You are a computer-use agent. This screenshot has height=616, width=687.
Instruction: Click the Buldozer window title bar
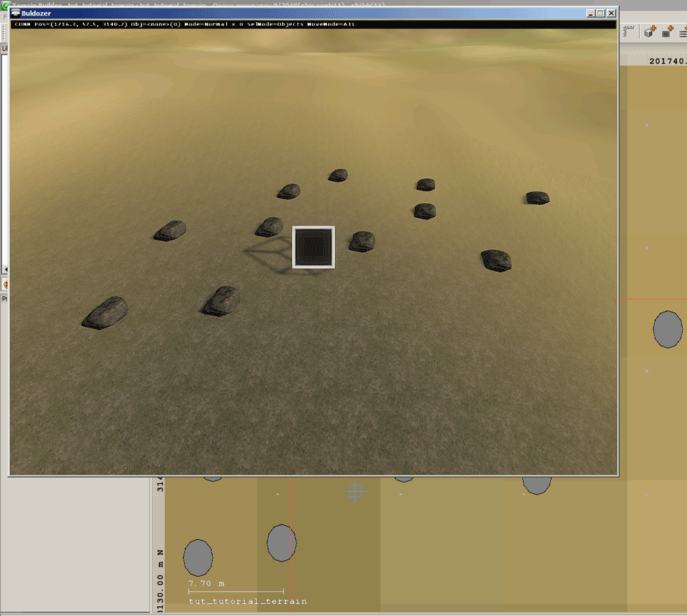[x=279, y=13]
